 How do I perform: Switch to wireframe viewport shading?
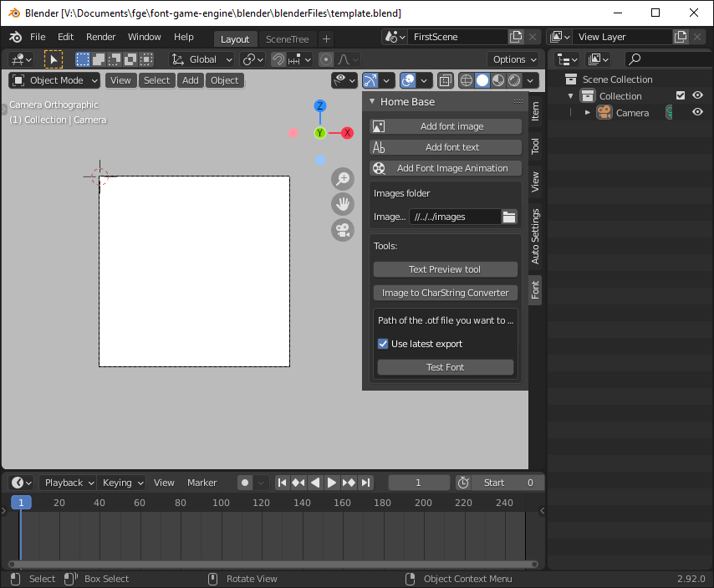point(466,80)
